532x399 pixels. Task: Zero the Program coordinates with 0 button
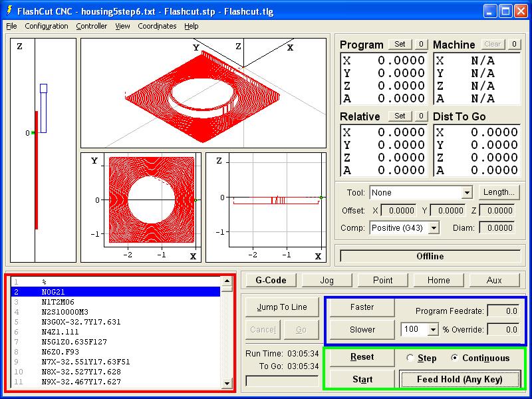tap(421, 45)
